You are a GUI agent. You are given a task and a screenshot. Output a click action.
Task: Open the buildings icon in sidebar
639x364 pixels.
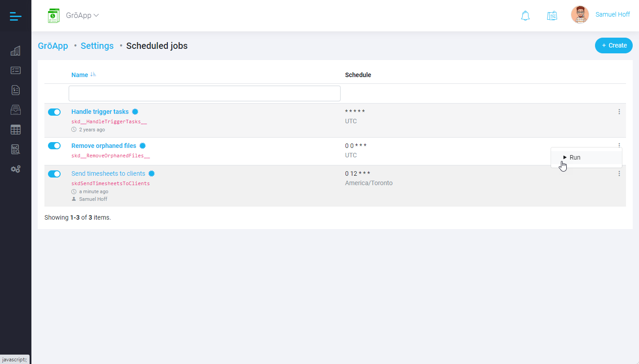tap(15, 51)
